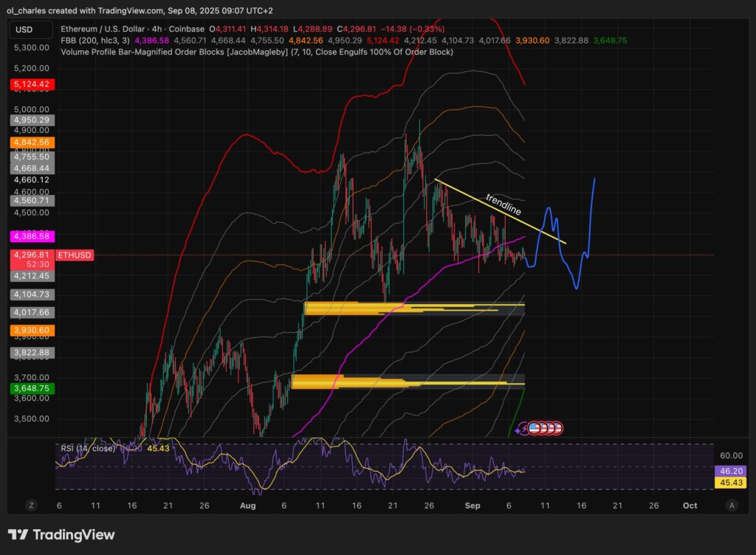Select the leftmost US flag sticker on the chart

coord(534,427)
